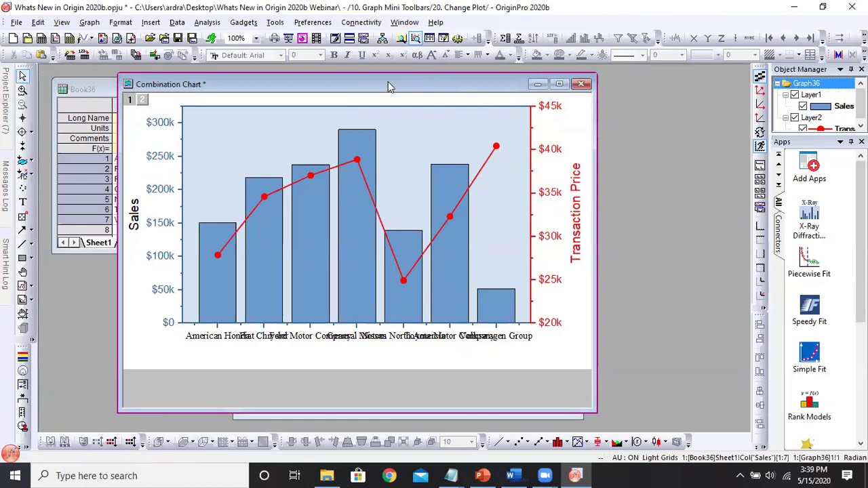The image size is (868, 488).
Task: Select the Text tool (T)
Action: 22,202
